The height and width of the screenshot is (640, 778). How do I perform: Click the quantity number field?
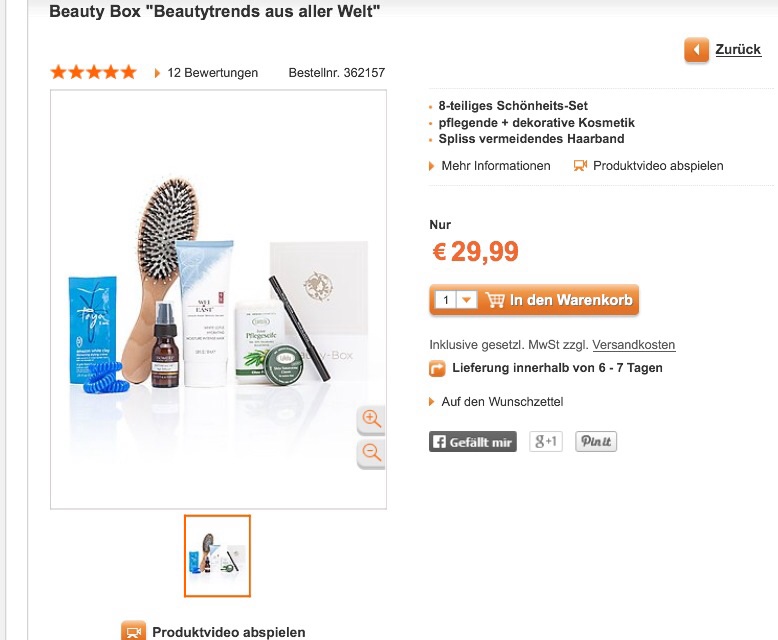point(446,300)
